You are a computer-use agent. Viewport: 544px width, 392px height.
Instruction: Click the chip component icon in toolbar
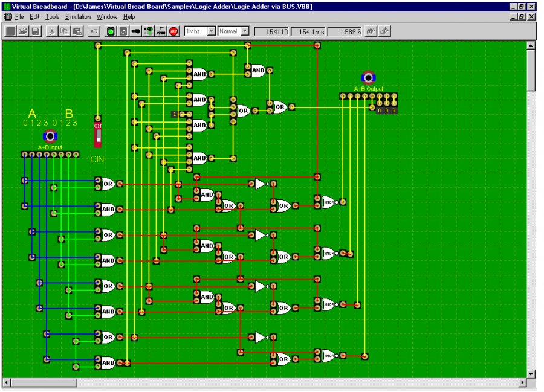click(161, 31)
